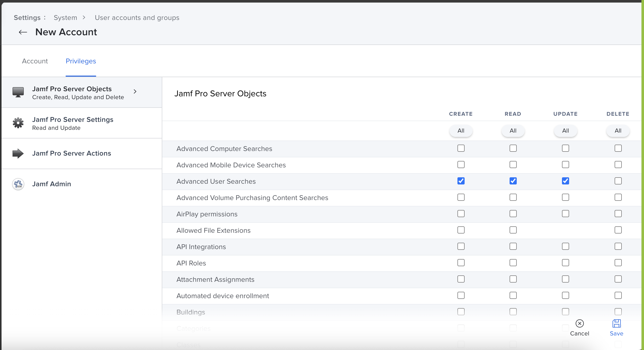Click the Save floppy disk icon
Viewport: 644px width, 350px height.
click(616, 323)
